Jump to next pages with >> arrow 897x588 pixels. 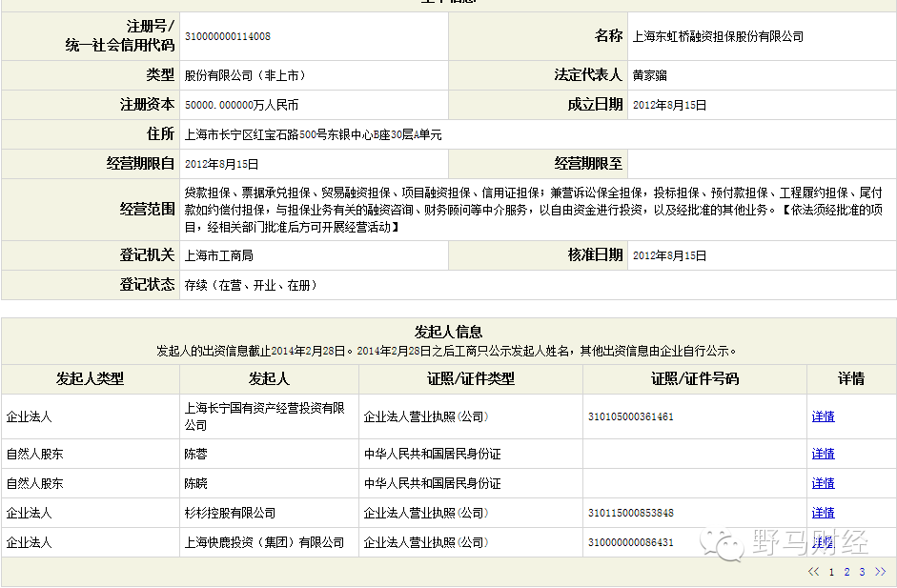coord(880,572)
